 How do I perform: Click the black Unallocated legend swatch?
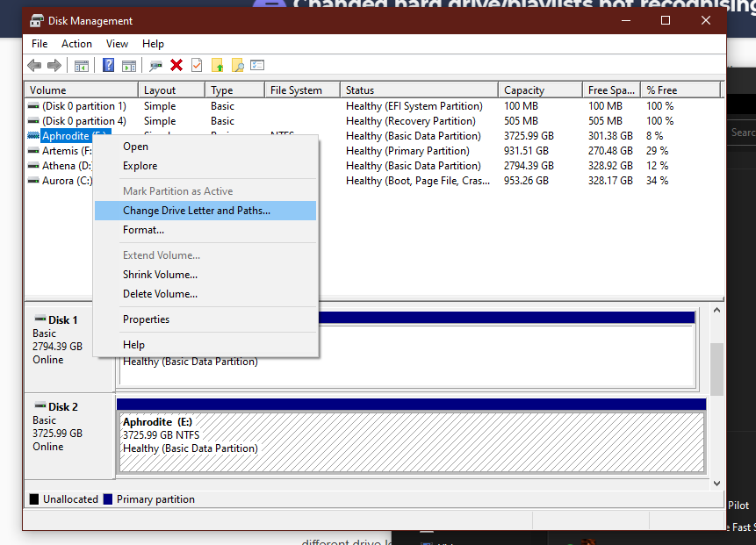tap(33, 499)
